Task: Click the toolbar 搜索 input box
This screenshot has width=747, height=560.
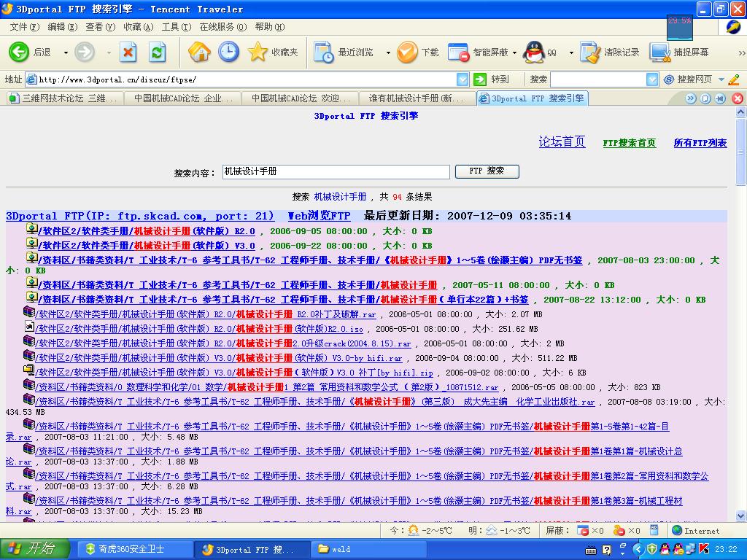Action: click(598, 79)
